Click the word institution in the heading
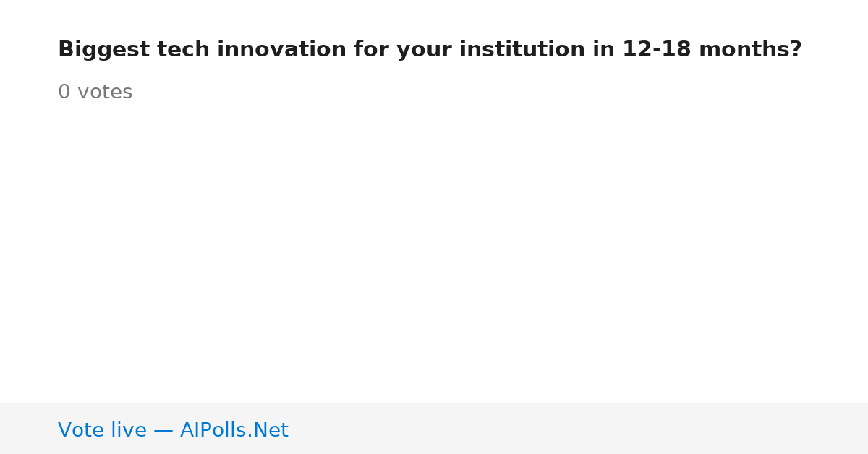Viewport: 868px width, 454px height. click(x=522, y=50)
